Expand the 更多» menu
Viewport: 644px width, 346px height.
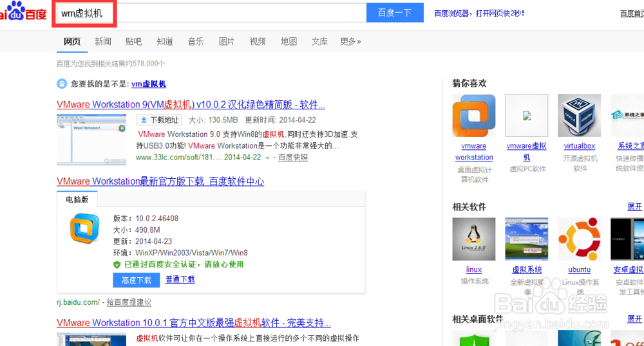(x=350, y=41)
